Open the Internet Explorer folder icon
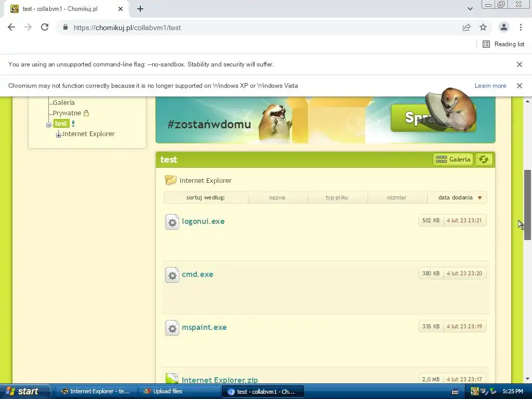 click(x=170, y=179)
